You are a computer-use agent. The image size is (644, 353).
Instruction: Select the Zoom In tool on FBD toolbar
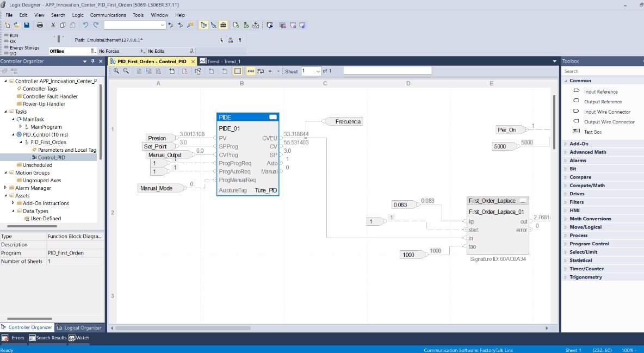click(x=116, y=71)
